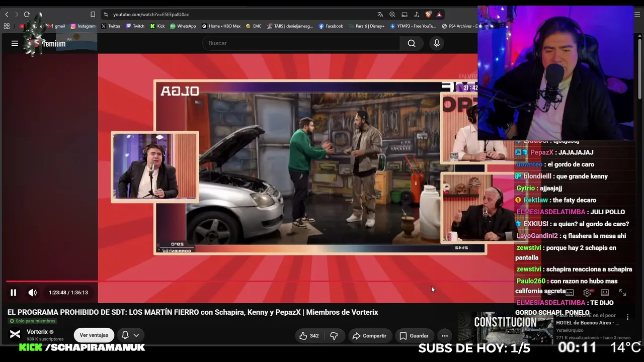Toggle subtitles on the video player

(570, 293)
